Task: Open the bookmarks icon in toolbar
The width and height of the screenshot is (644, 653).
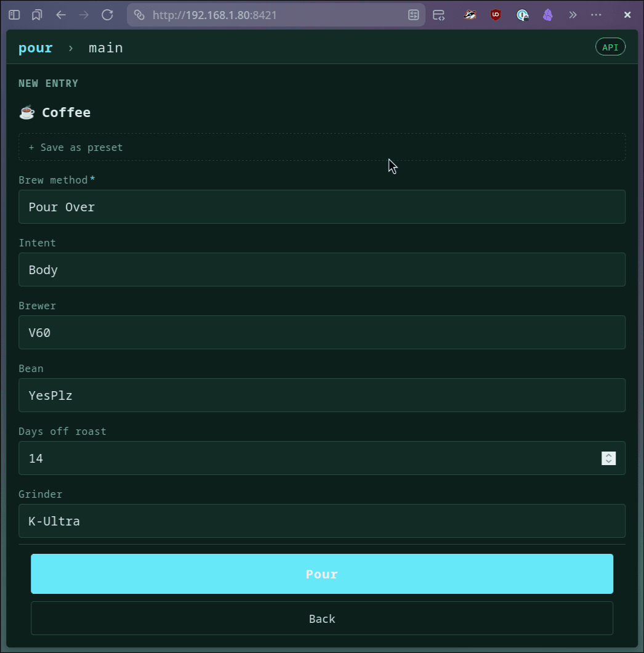Action: (37, 15)
